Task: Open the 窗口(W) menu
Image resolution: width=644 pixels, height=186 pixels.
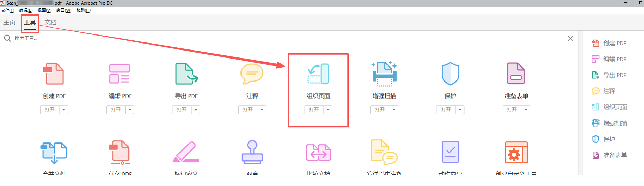Action: tap(64, 10)
